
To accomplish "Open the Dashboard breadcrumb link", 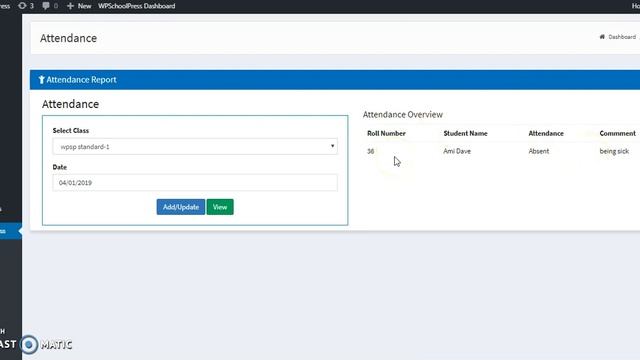I will tap(622, 37).
